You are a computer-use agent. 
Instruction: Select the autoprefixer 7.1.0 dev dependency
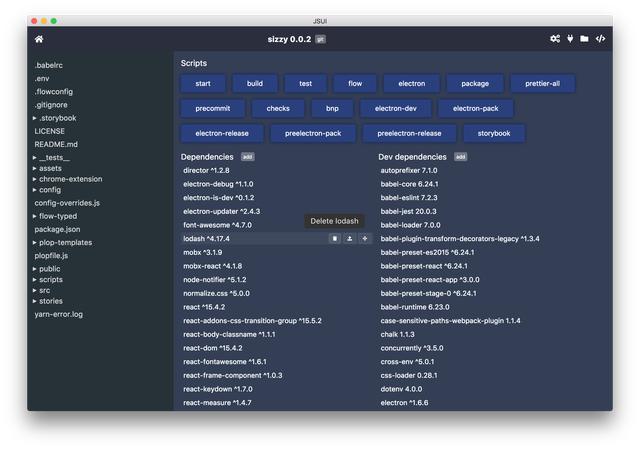(x=409, y=170)
